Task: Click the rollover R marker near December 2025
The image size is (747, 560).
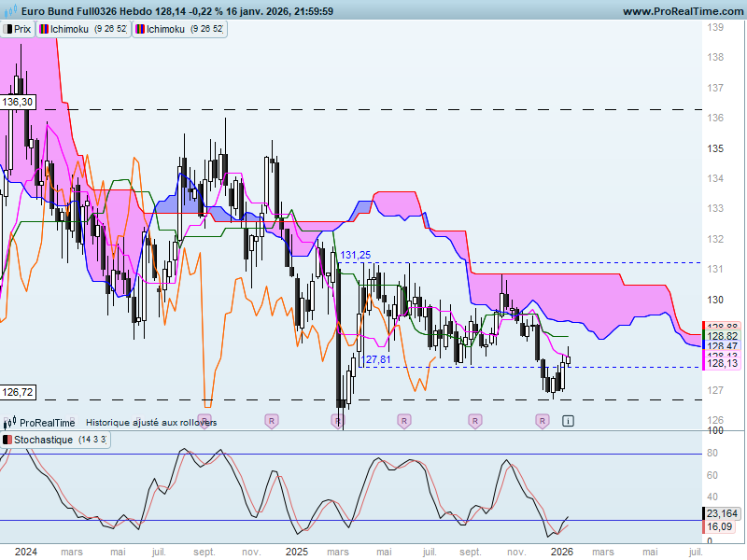Action: click(543, 422)
